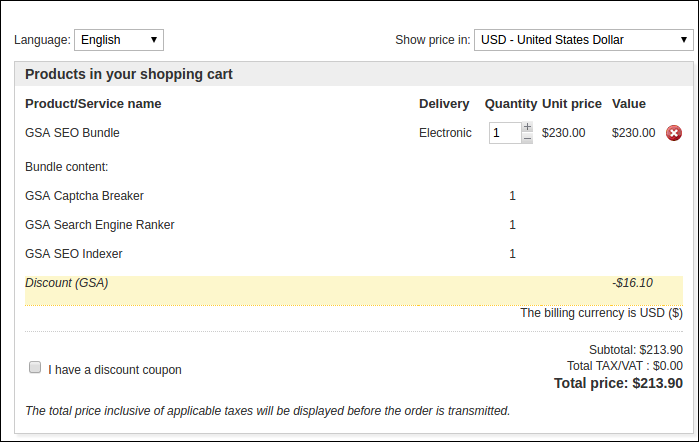The image size is (699, 442).
Task: Increase quantity with the plus stepper
Action: pyautogui.click(x=527, y=127)
